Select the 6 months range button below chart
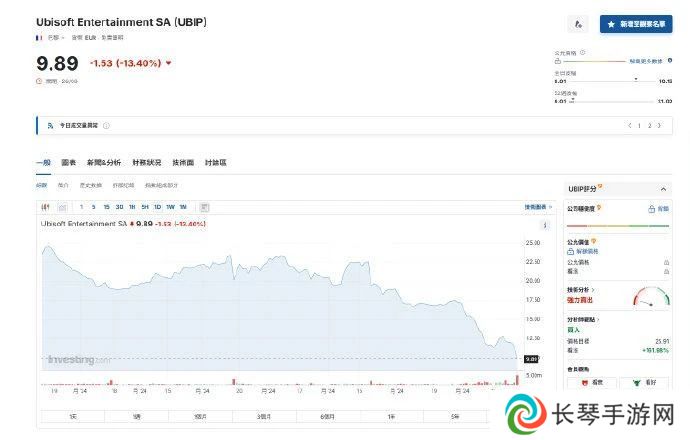Viewport: 690px width, 440px height. click(x=328, y=416)
